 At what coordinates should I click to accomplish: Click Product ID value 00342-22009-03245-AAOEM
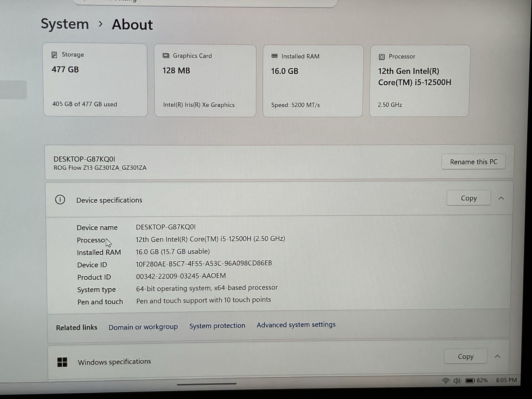click(181, 276)
